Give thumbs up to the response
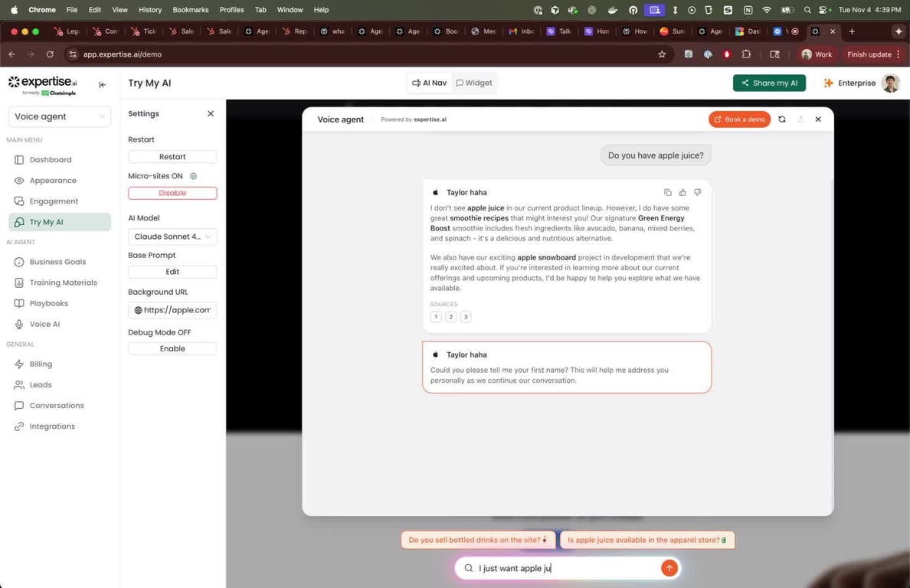Screen dimensions: 910x588 (682, 192)
